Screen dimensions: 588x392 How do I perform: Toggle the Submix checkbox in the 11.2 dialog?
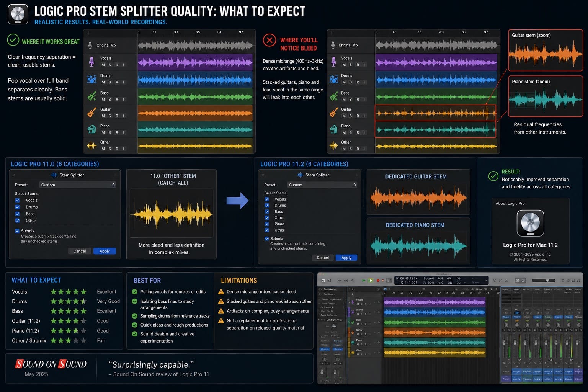point(267,238)
